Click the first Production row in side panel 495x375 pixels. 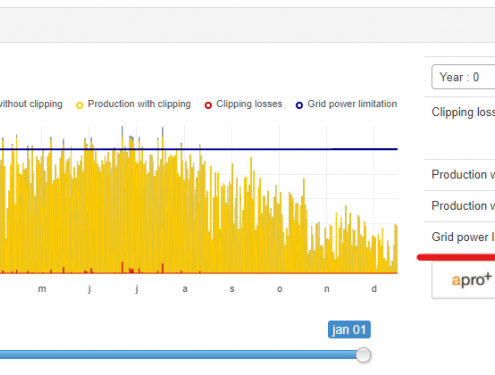460,175
